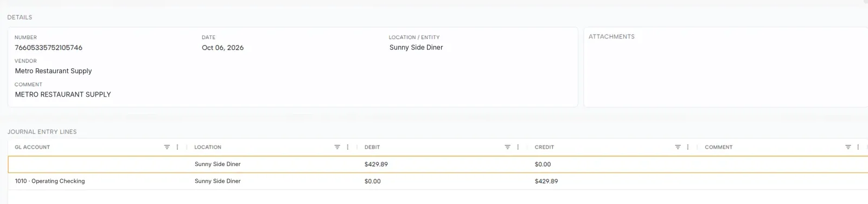
Task: Click vendor Metro Restaurant Supply
Action: pos(53,71)
